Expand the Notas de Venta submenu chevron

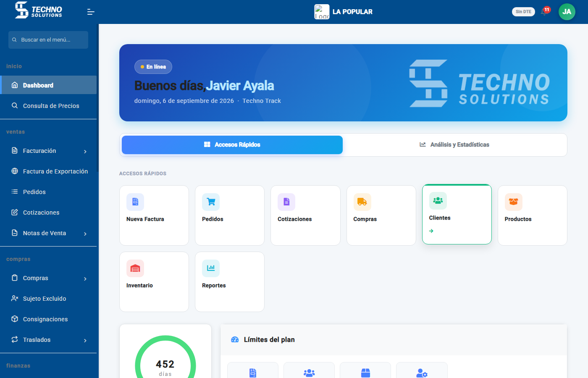[85, 234]
